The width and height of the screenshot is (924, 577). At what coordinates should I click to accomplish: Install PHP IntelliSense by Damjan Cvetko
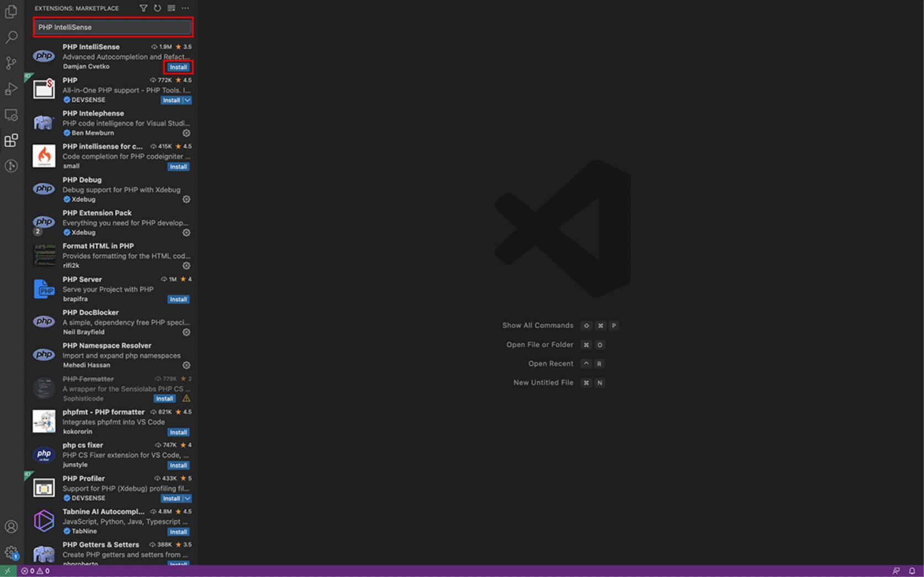pyautogui.click(x=178, y=67)
